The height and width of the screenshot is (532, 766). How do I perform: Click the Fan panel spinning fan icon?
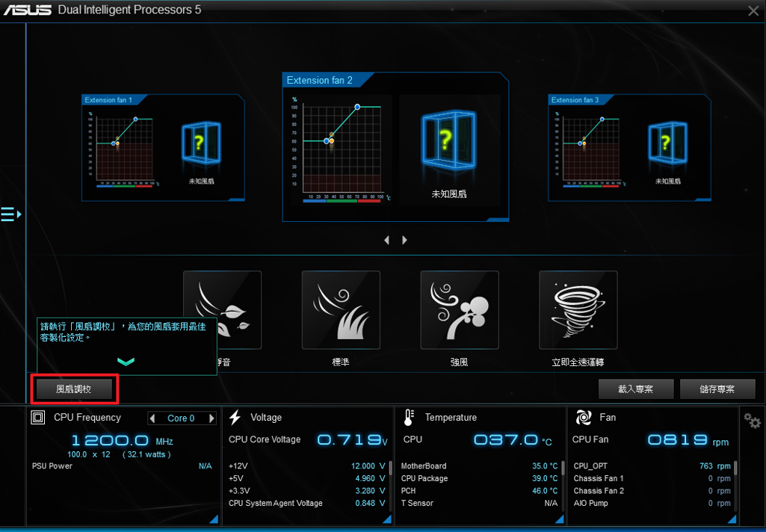(x=584, y=418)
